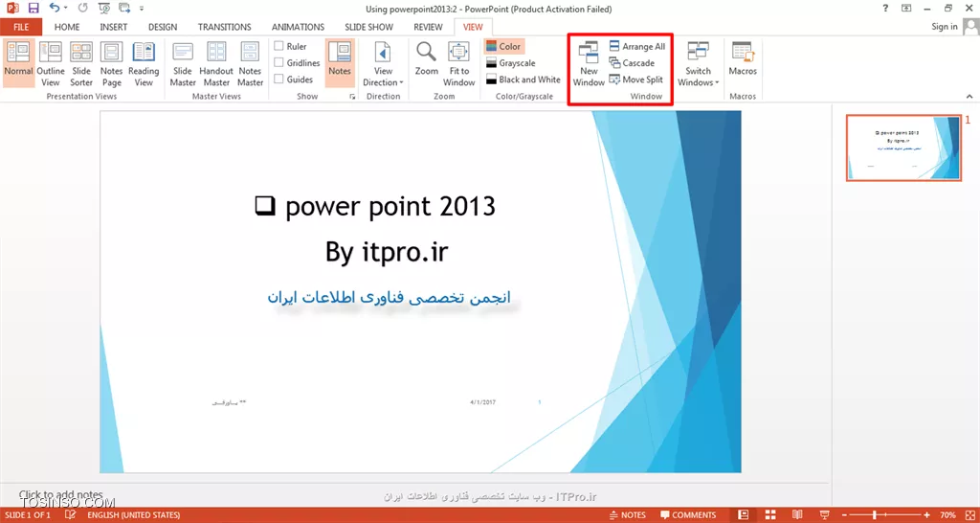Screen dimensions: 980x523
Task: Select slide 1 thumbnail
Action: (903, 148)
